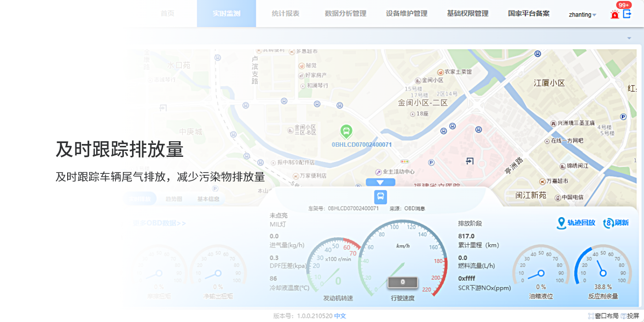Open the 设备维护管理 menu
The height and width of the screenshot is (322, 644).
[x=407, y=13]
